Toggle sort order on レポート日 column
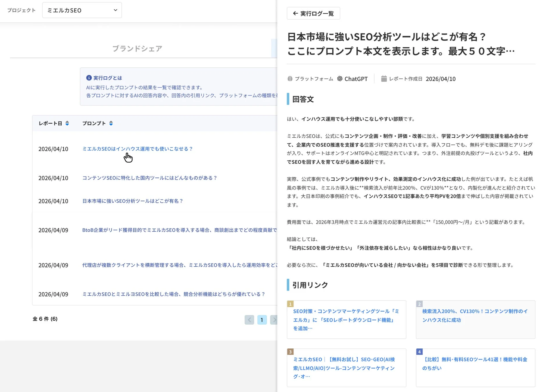Viewport: 545px width, 392px height. (x=67, y=123)
